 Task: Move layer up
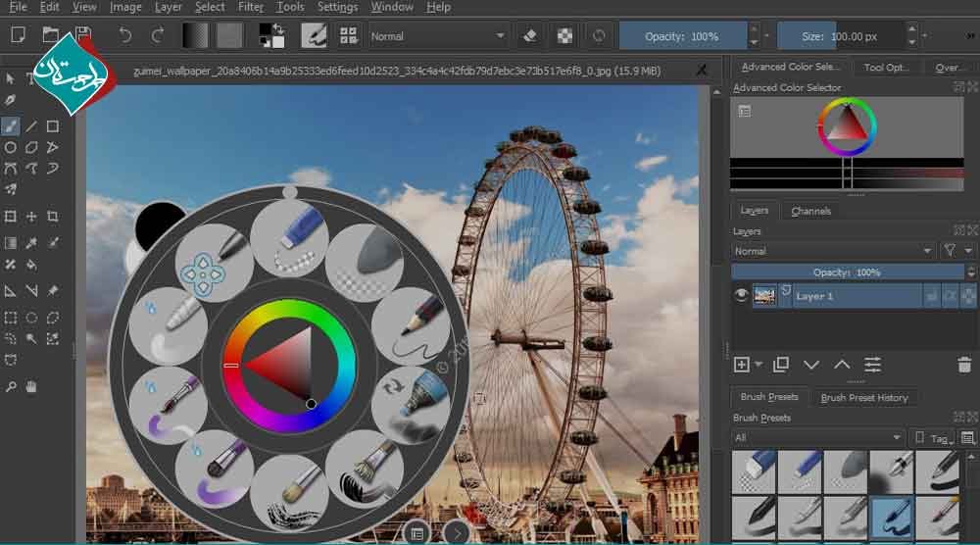tap(842, 365)
